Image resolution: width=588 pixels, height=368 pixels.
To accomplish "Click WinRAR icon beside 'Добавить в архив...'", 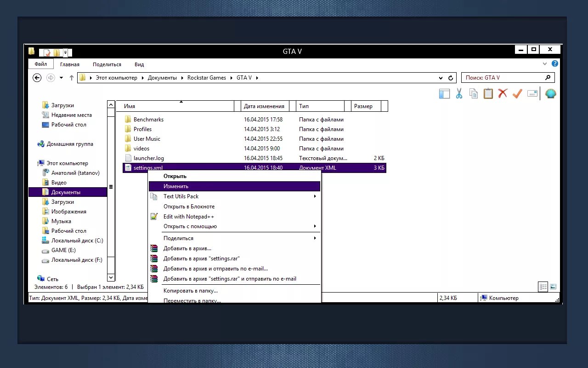I will pyautogui.click(x=154, y=248).
